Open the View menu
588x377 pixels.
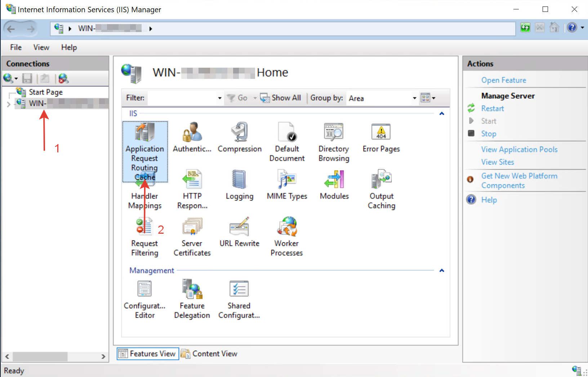[41, 47]
